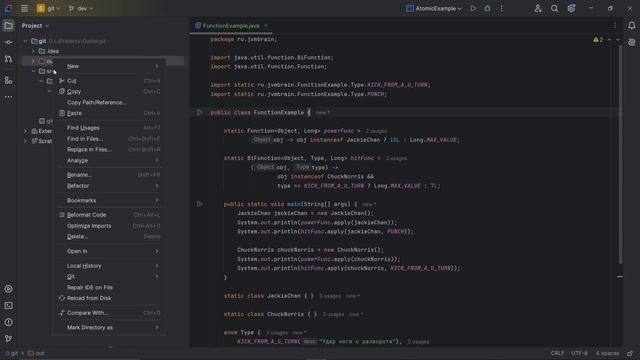Choose Paste from context menu

pyautogui.click(x=109, y=113)
